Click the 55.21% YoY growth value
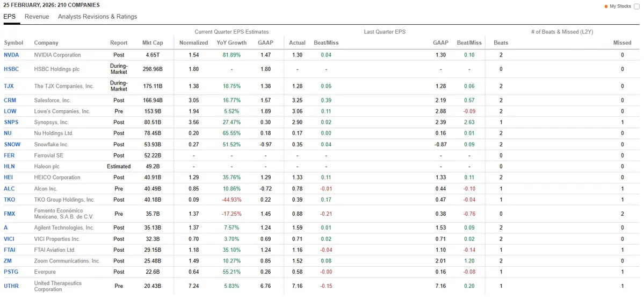 (x=231, y=272)
